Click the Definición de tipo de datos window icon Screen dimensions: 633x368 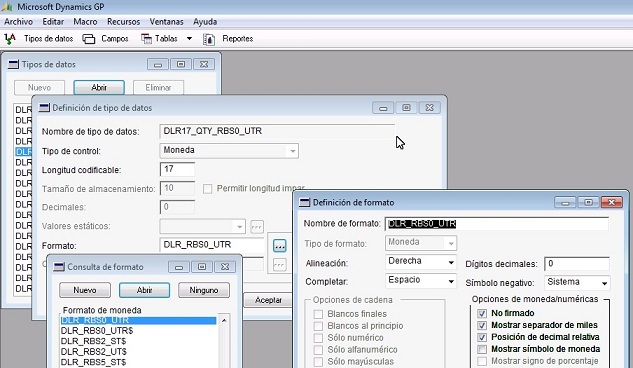click(x=44, y=108)
